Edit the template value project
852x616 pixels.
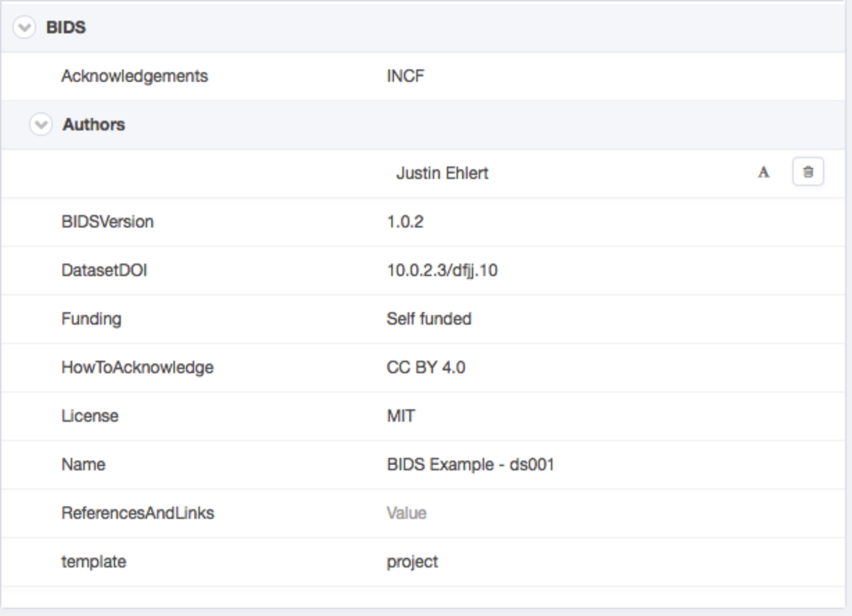pyautogui.click(x=412, y=562)
